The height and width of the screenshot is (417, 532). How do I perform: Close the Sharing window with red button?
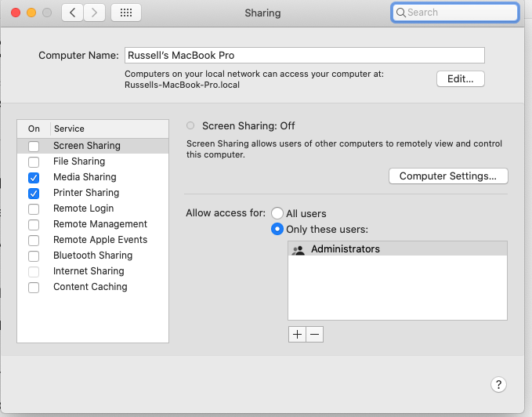coord(16,13)
